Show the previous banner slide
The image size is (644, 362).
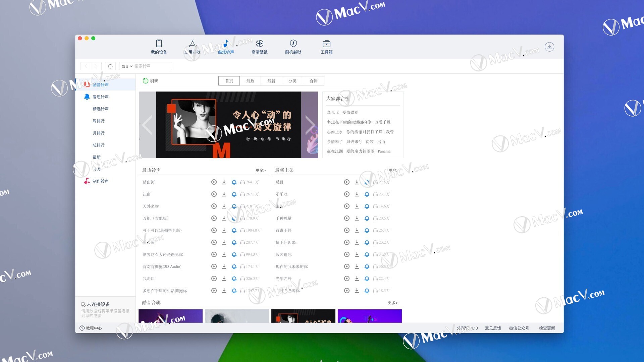point(147,125)
